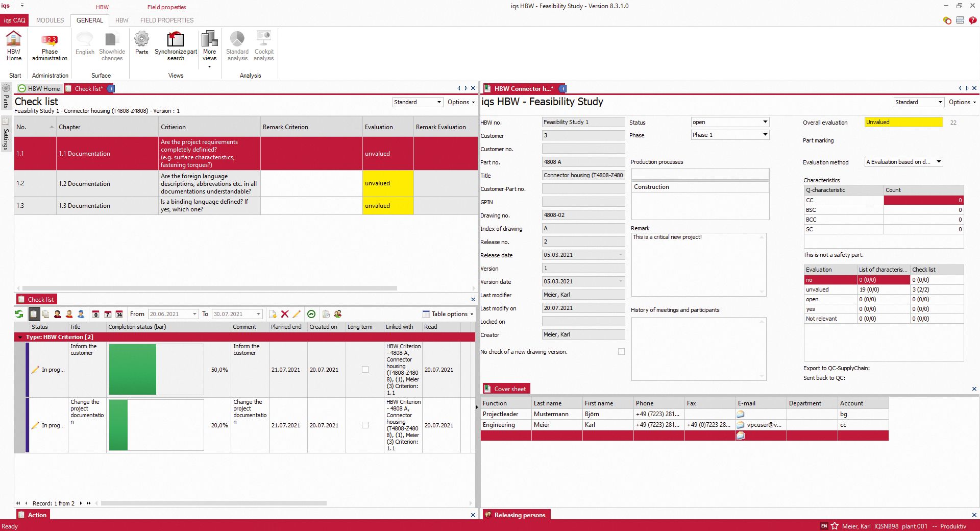Click the favorite star in the status bar
Screen dimensions: 980x531
click(835, 526)
